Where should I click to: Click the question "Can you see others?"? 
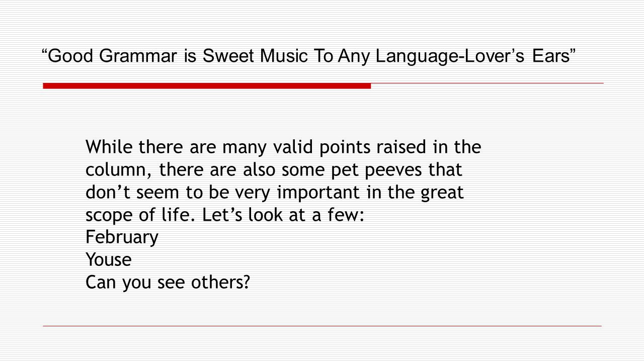point(168,283)
